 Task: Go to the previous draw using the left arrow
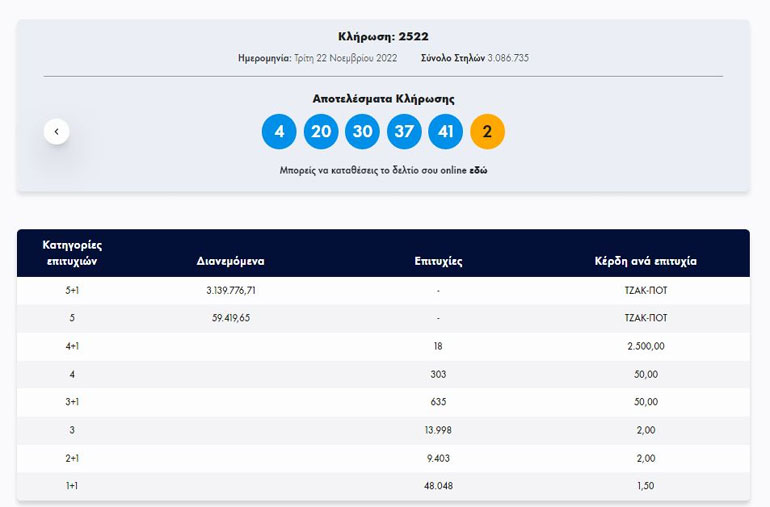[x=57, y=131]
